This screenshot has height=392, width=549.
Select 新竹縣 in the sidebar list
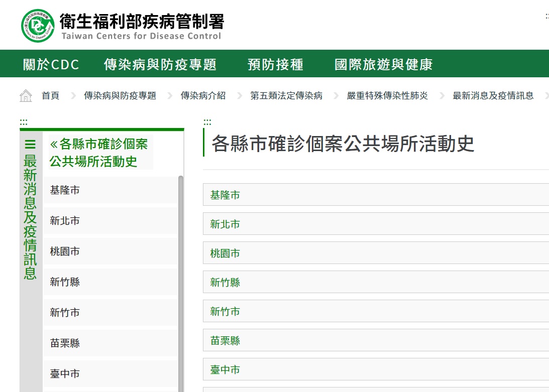point(111,282)
